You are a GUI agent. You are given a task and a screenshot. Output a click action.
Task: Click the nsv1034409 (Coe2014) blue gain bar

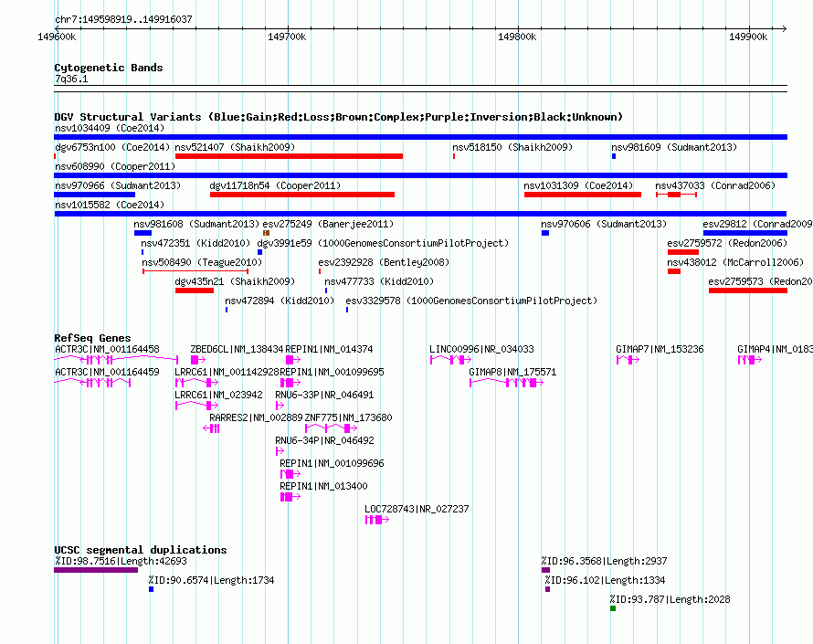pyautogui.click(x=420, y=137)
